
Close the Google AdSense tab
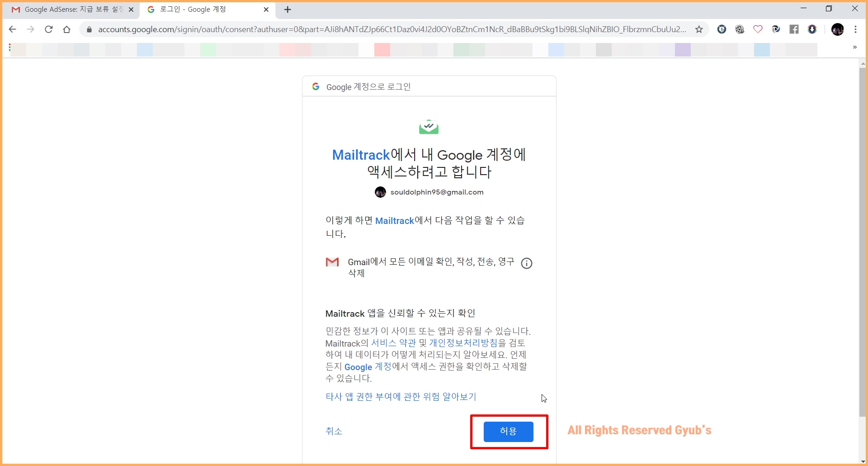coord(131,10)
